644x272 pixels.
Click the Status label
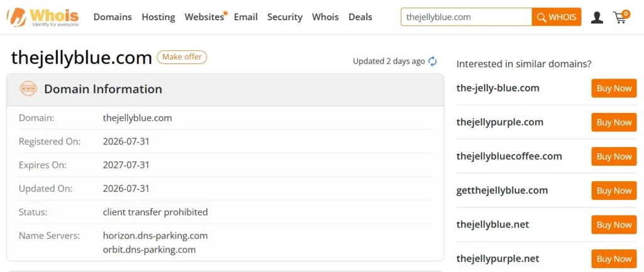point(33,212)
